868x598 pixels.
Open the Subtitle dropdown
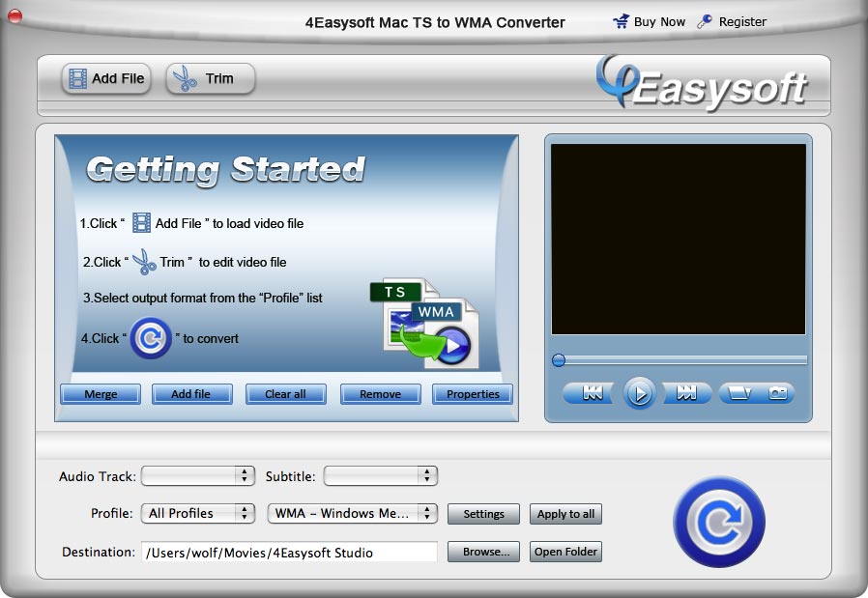point(380,475)
